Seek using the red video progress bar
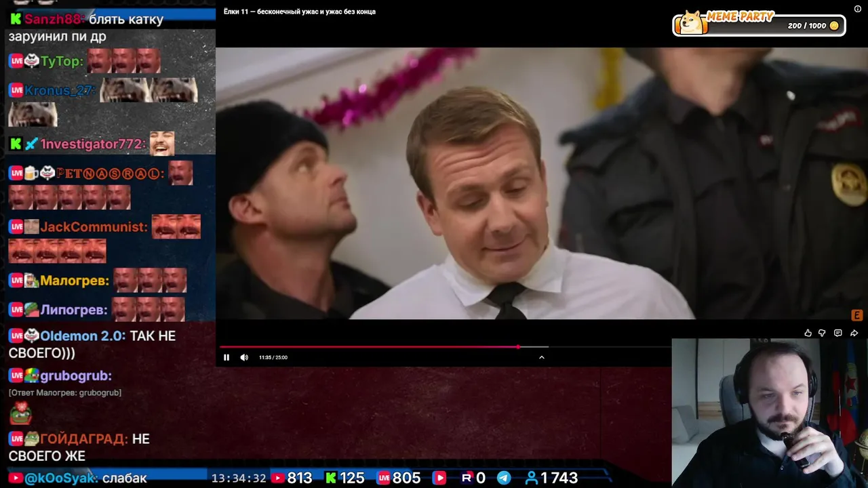This screenshot has width=868, height=488. click(444, 347)
